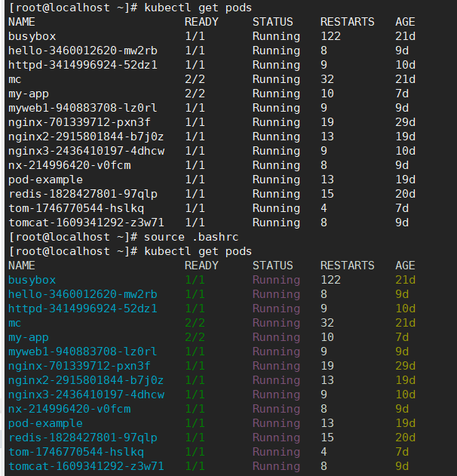Screen dimensions: 457x476
Task: Click the green '2/2' ready value for my-app
Action: point(195,337)
